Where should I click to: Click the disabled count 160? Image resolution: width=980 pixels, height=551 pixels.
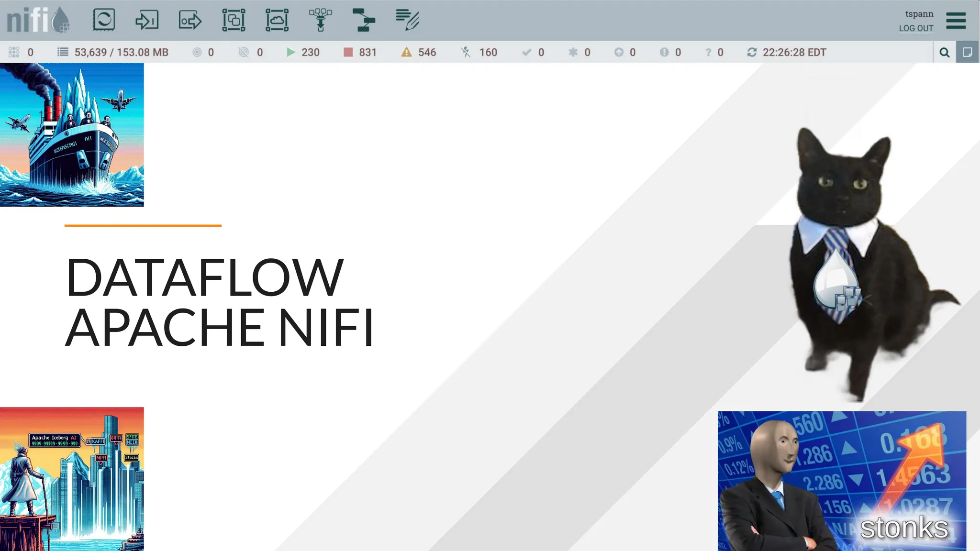click(x=488, y=52)
